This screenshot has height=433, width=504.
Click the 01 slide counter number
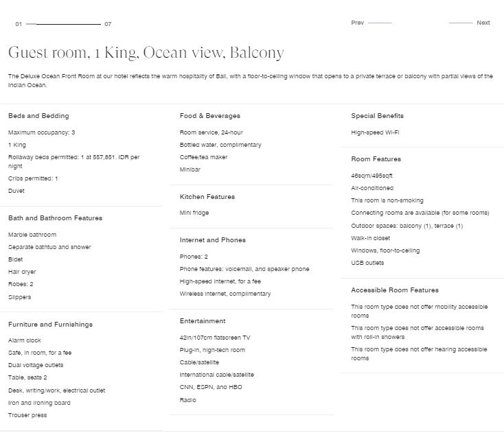[x=19, y=24]
